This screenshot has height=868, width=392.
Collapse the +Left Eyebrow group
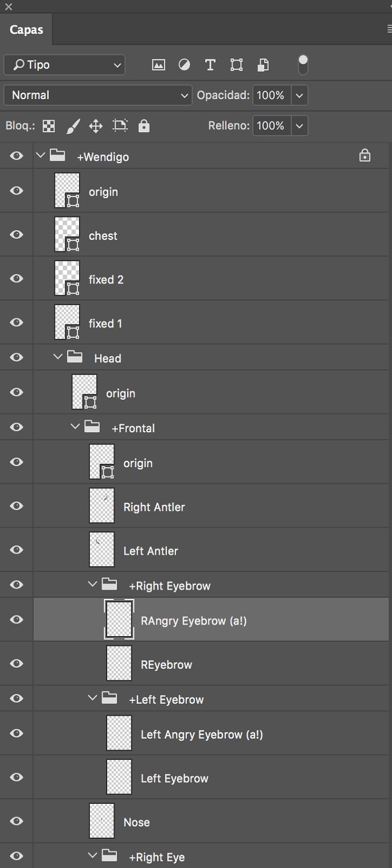(92, 699)
